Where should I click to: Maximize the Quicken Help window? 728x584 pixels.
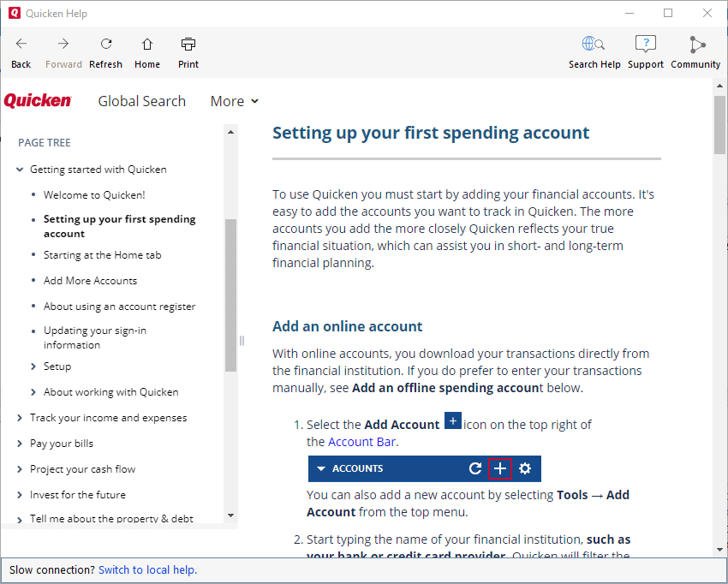[668, 13]
